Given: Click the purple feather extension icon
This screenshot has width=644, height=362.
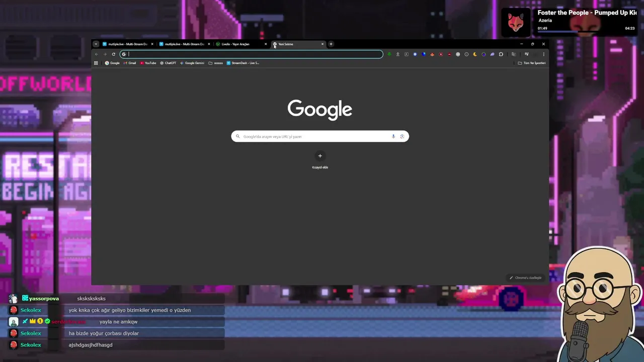Looking at the screenshot, I should [492, 54].
